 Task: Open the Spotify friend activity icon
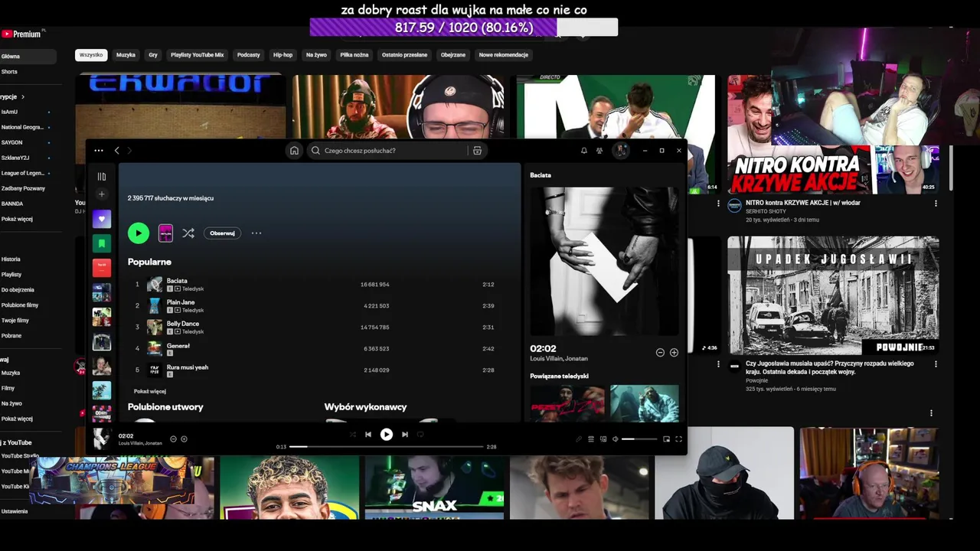599,151
